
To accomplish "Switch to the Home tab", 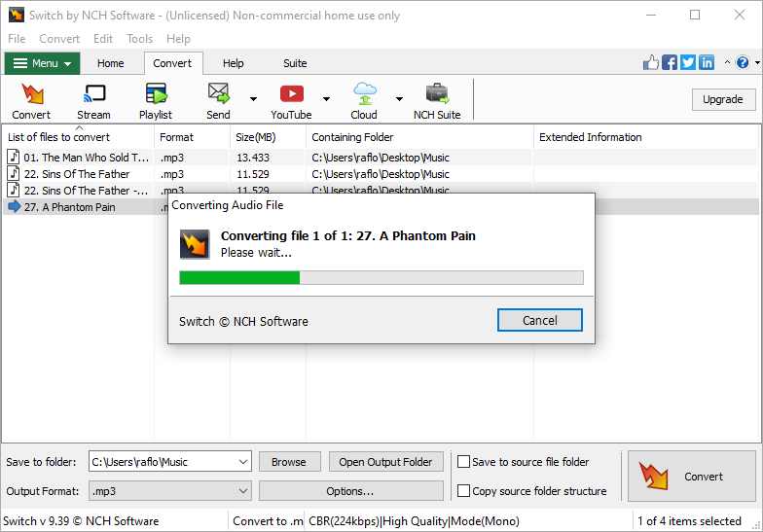I will [x=110, y=64].
